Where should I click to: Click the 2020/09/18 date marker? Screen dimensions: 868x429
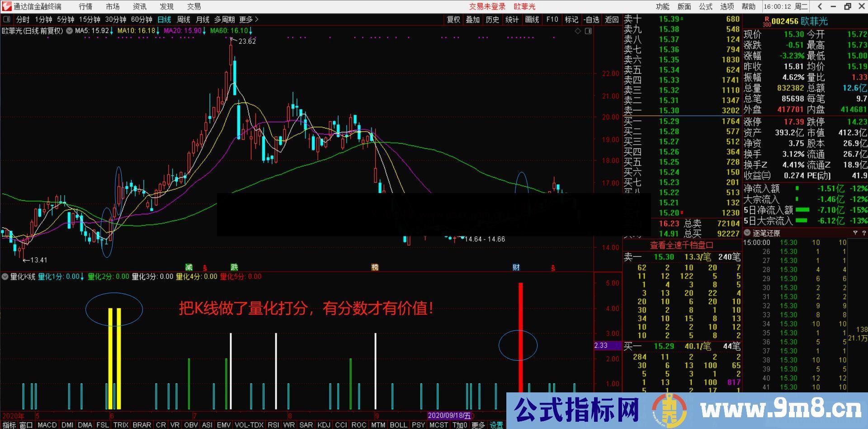[449, 415]
